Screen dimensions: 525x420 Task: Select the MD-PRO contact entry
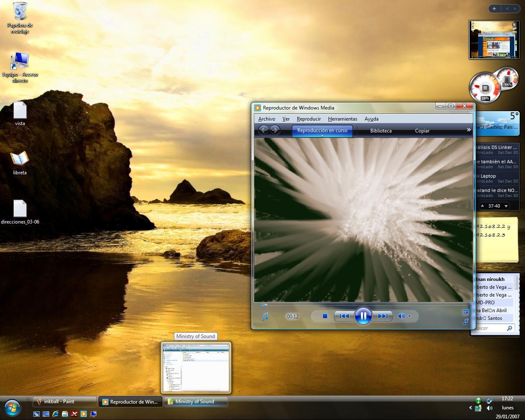tap(494, 302)
